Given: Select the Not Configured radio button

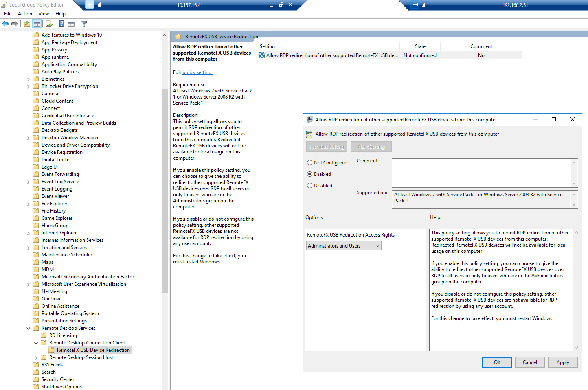Looking at the screenshot, I should (x=309, y=163).
